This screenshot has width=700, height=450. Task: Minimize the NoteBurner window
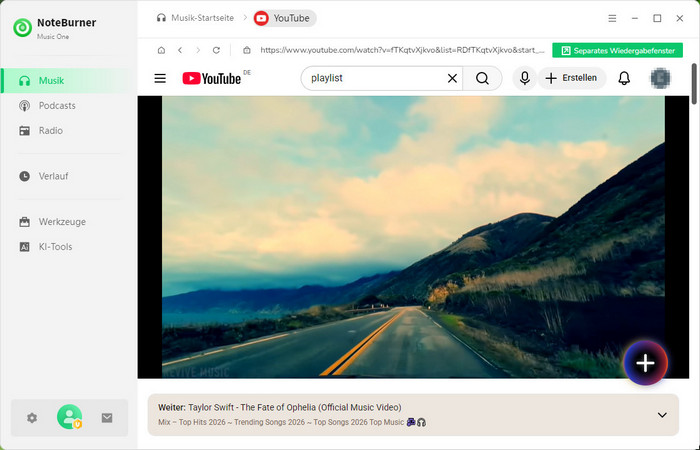635,18
